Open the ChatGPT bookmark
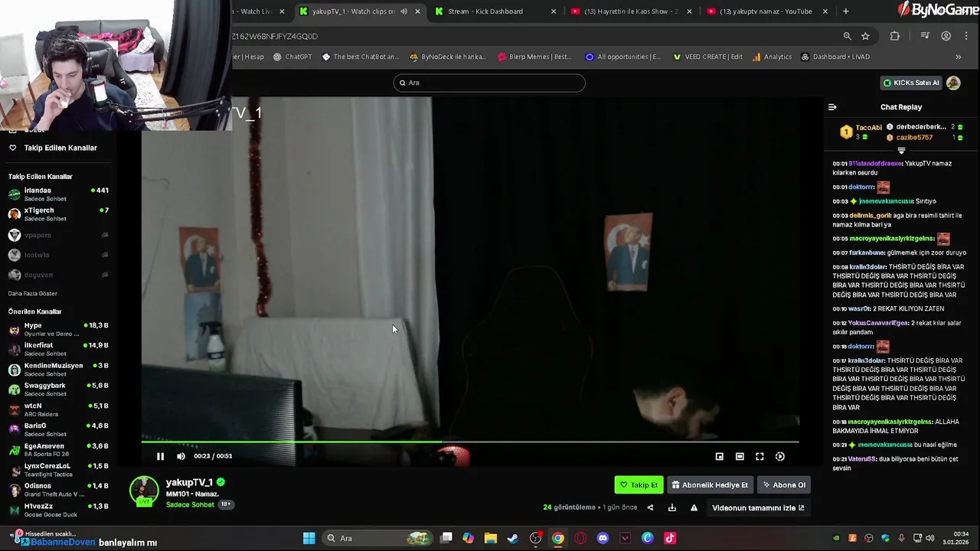 point(292,57)
